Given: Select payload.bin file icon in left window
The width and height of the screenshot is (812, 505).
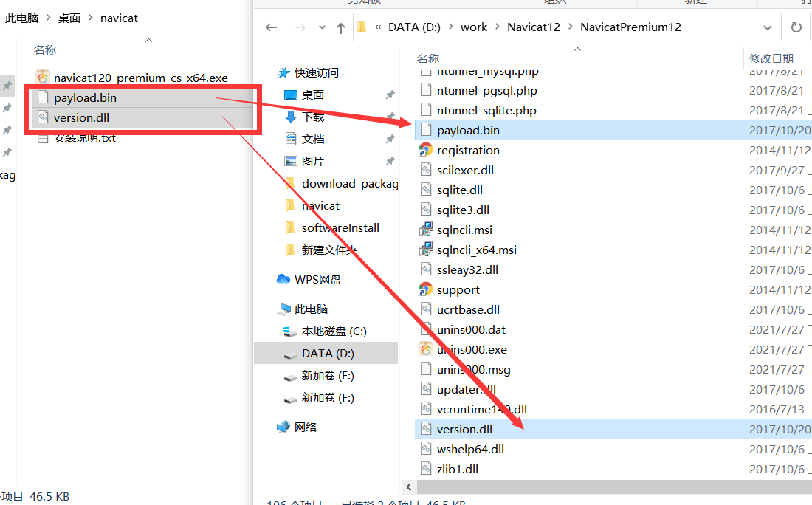Looking at the screenshot, I should [43, 97].
